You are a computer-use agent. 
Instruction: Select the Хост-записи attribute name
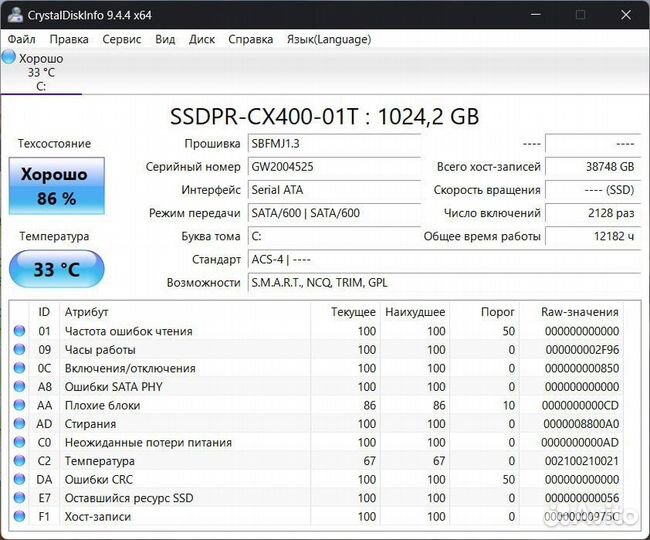click(x=97, y=516)
